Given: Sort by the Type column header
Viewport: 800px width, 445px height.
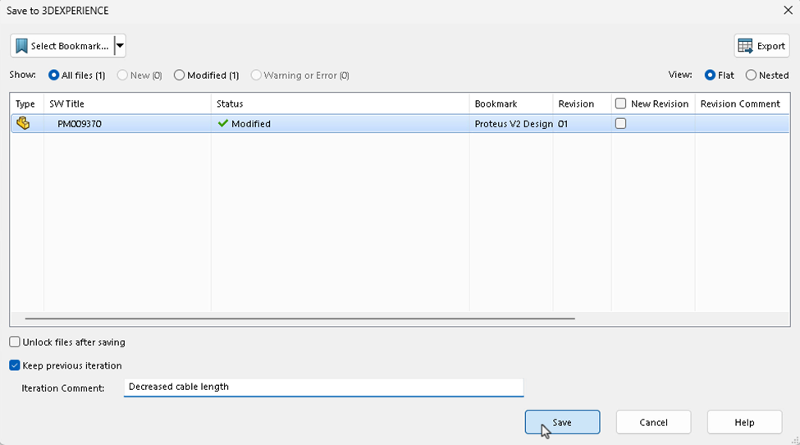Looking at the screenshot, I should point(27,104).
